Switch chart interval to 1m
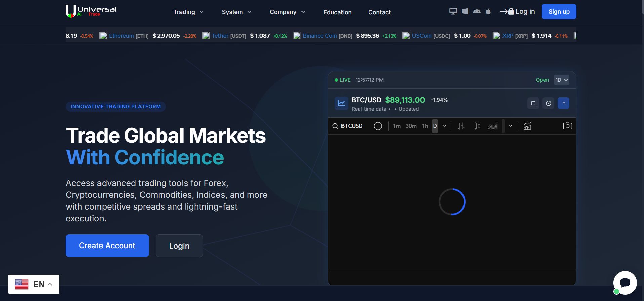Screen dimensions: 644x301 [x=397, y=126]
